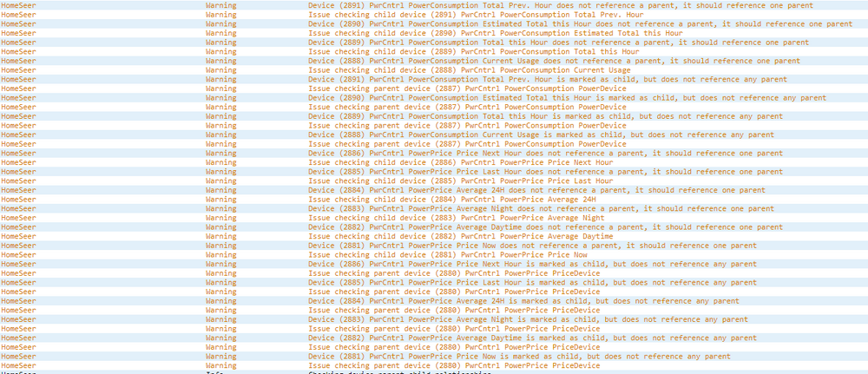This screenshot has width=868, height=374.
Task: Click "HomeSeer" in the "Issue checking child device (2888)" row
Action: [18, 70]
